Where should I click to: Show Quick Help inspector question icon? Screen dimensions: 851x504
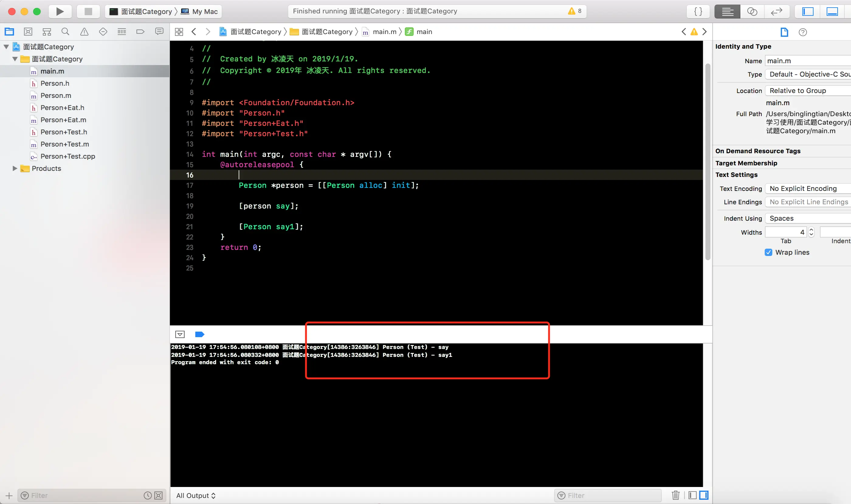click(x=802, y=32)
